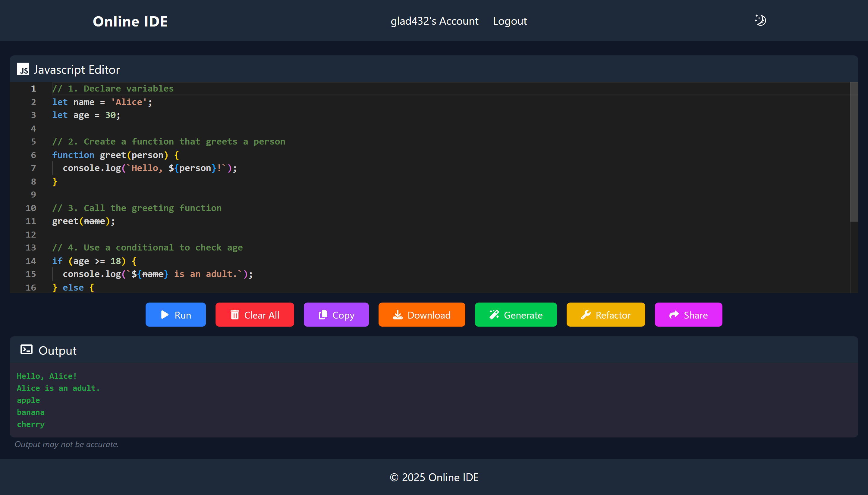Click the download arrow icon on Download
Viewport: 868px width, 495px height.
[398, 315]
